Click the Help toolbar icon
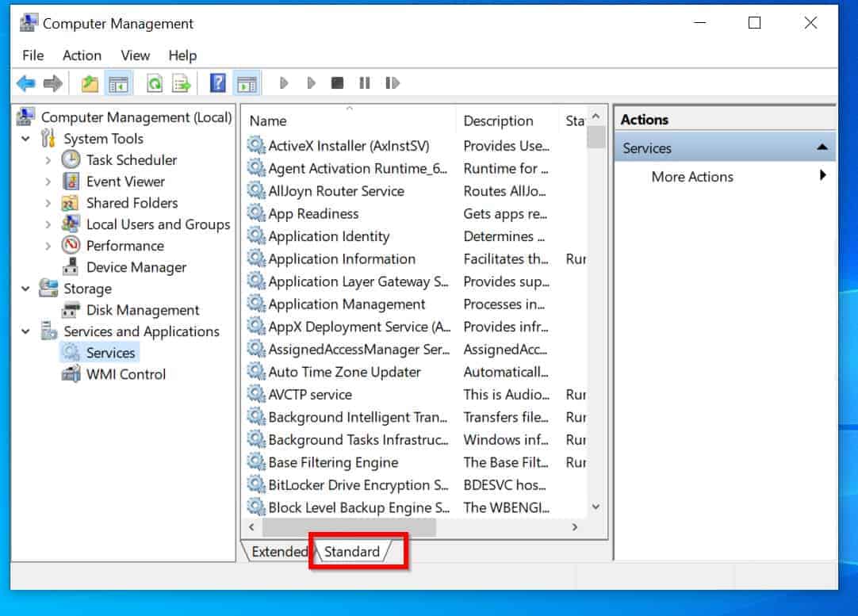The width and height of the screenshot is (858, 616). pyautogui.click(x=217, y=82)
